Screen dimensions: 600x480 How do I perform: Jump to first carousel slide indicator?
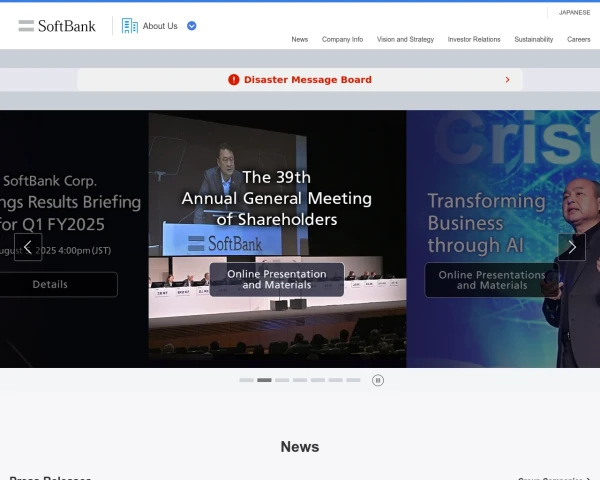[x=246, y=380]
